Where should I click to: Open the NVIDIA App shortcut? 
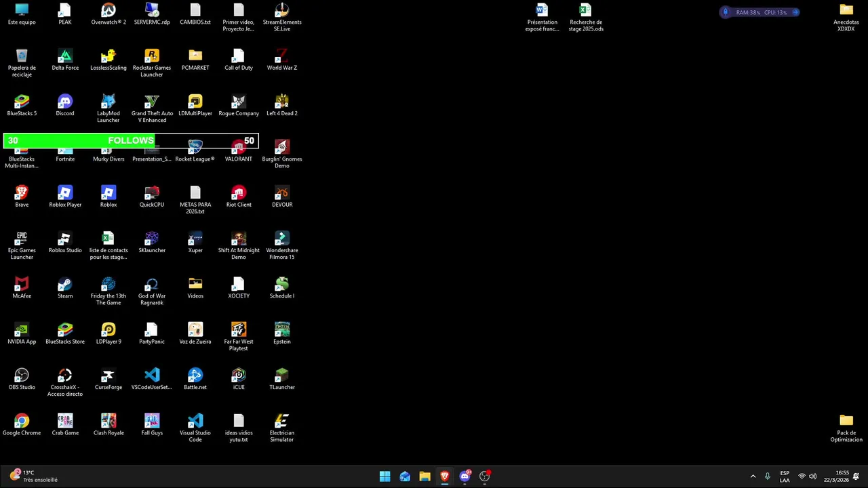coord(22,334)
